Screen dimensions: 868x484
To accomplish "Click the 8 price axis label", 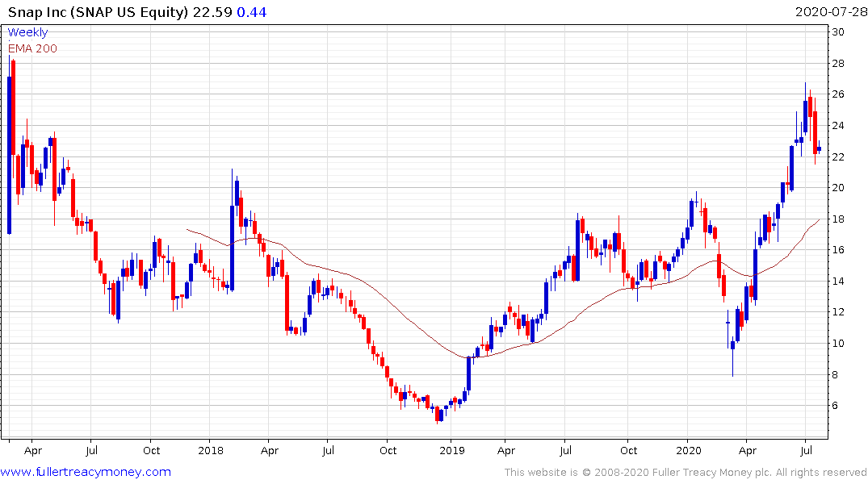I will coord(835,375).
